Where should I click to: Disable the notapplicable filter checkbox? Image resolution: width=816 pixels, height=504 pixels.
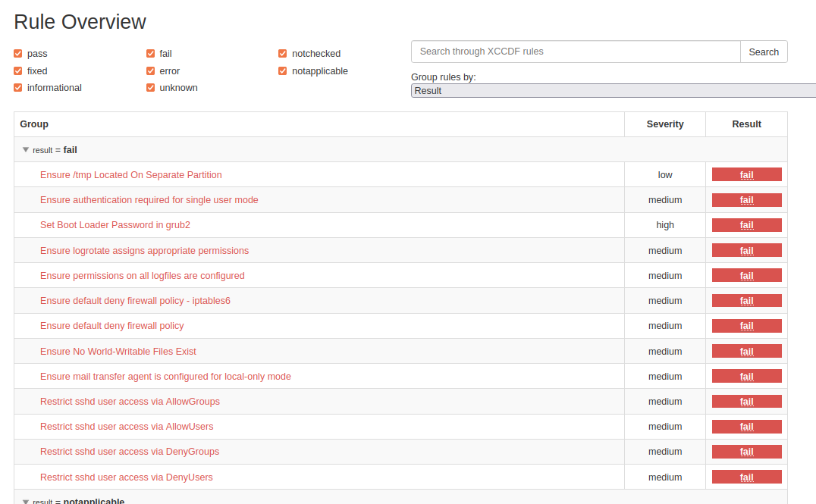(283, 71)
